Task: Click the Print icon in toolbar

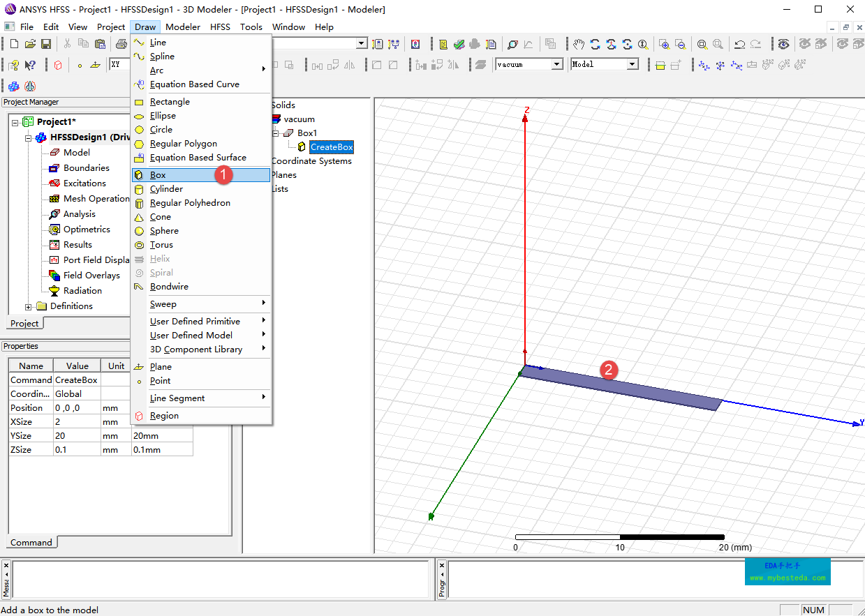Action: tap(121, 44)
